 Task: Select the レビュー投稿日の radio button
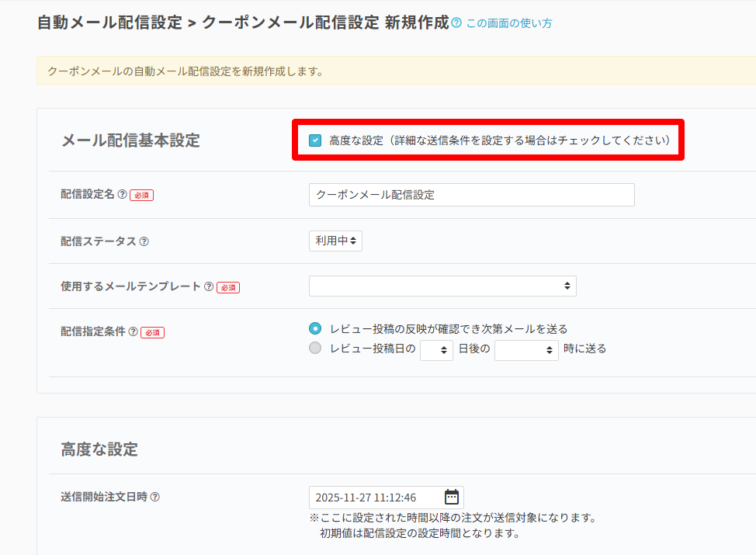315,349
